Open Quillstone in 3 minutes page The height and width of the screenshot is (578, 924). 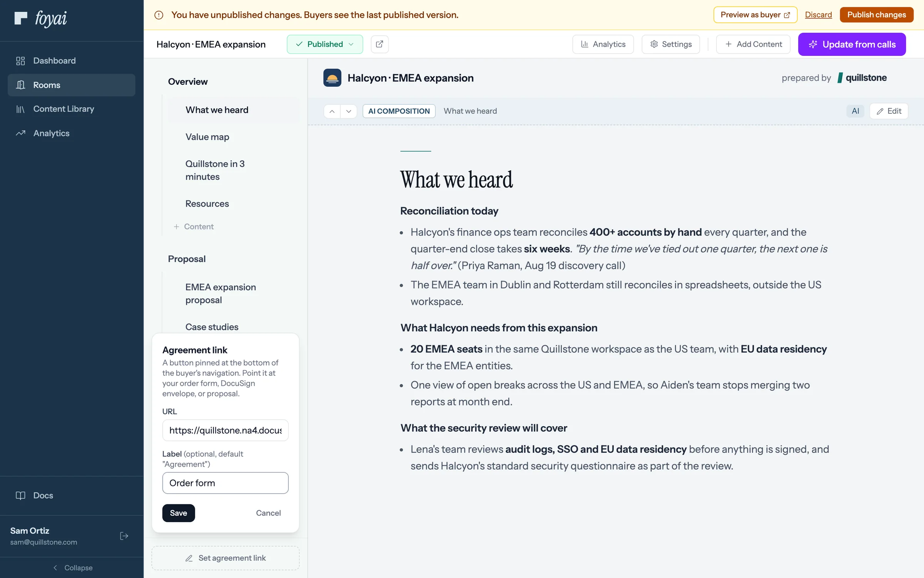point(234,170)
